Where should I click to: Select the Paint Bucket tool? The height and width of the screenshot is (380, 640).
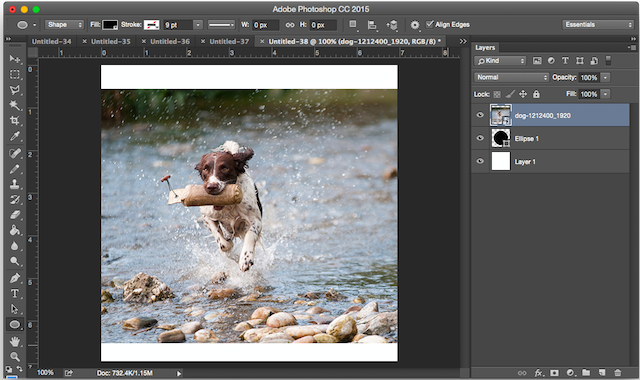tap(15, 230)
